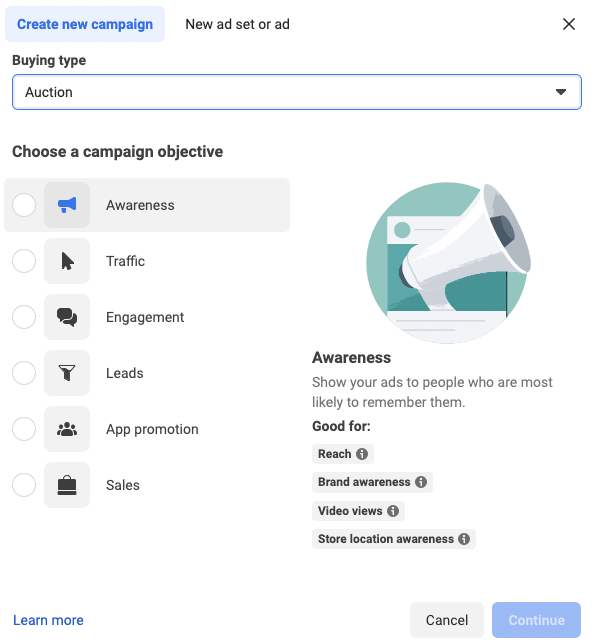Screen dimensions: 593x643
Task: Open the info icon next to Reach
Action: 362,454
